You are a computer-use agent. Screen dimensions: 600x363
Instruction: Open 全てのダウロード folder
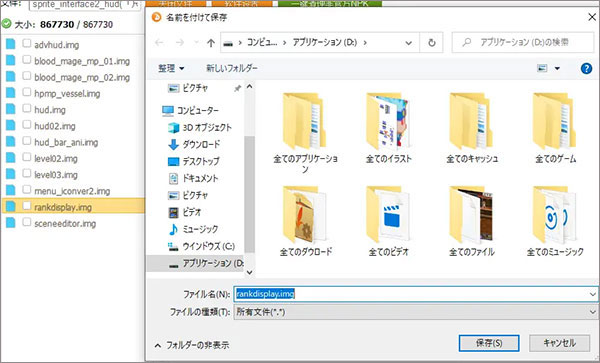pyautogui.click(x=305, y=221)
